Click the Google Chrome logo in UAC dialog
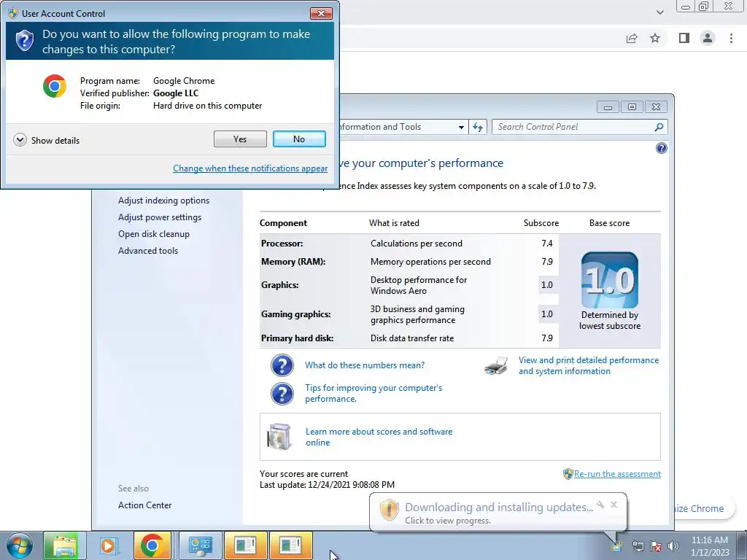Screen dimensions: 747x560 pyautogui.click(x=55, y=86)
